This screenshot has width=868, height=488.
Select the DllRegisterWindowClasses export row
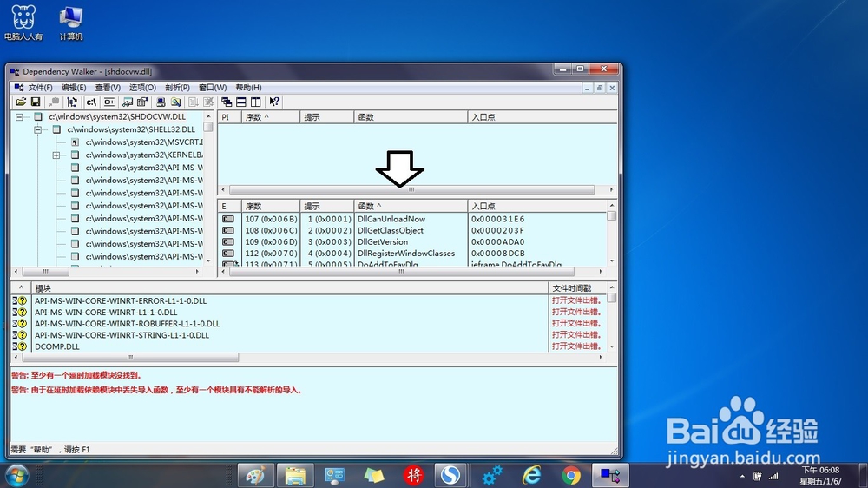coord(412,254)
